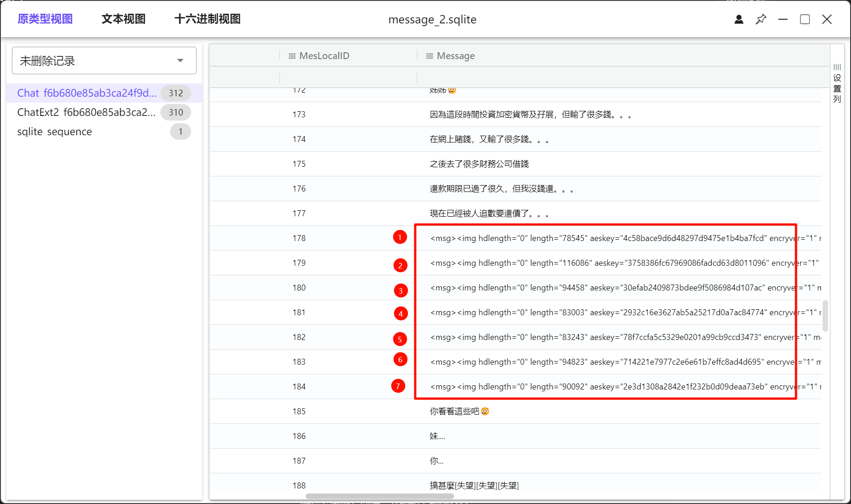
Task: Select the Chat_f6b680e85ab3ca24f9d table
Action: [87, 93]
